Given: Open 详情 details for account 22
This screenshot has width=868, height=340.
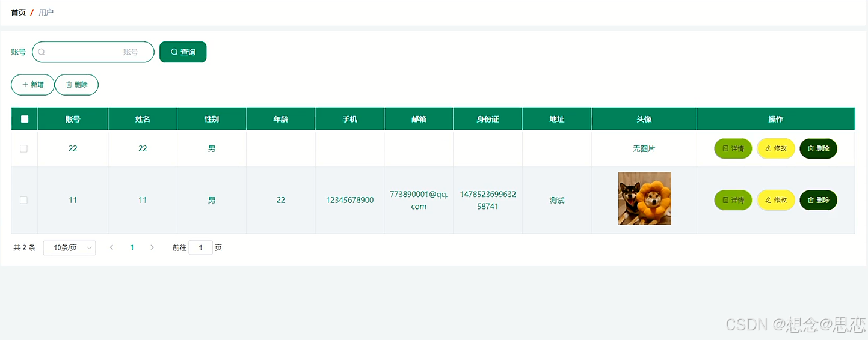Looking at the screenshot, I should [x=733, y=148].
